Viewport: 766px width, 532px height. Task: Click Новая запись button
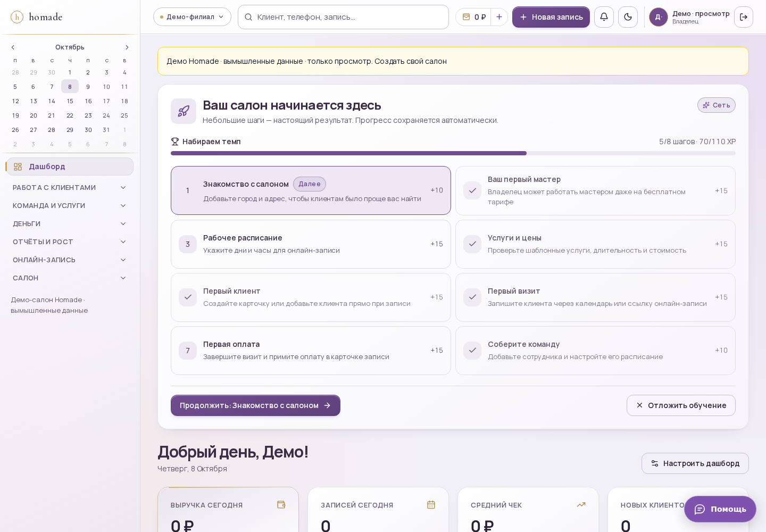click(x=551, y=17)
